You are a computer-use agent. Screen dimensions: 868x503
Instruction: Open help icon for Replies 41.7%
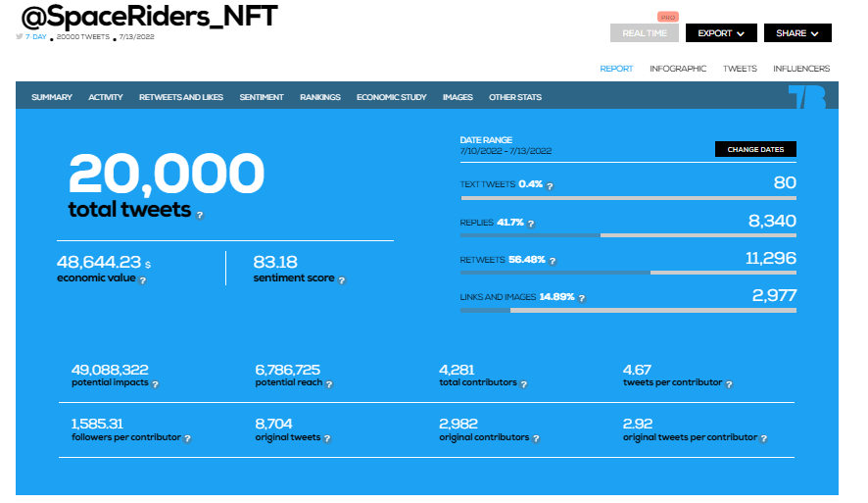(531, 224)
